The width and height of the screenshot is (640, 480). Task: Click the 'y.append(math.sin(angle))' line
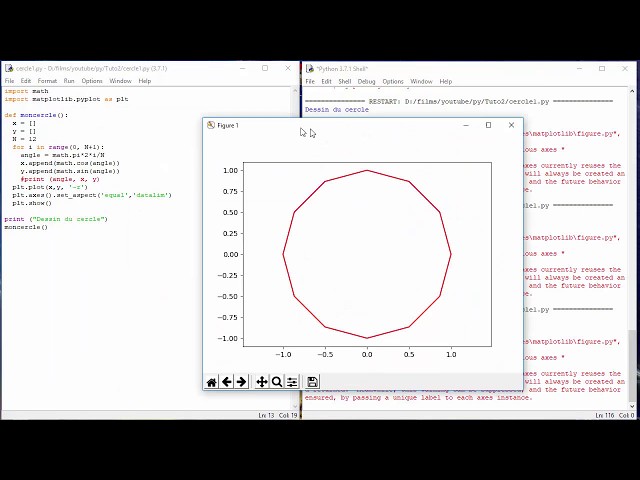(70, 171)
